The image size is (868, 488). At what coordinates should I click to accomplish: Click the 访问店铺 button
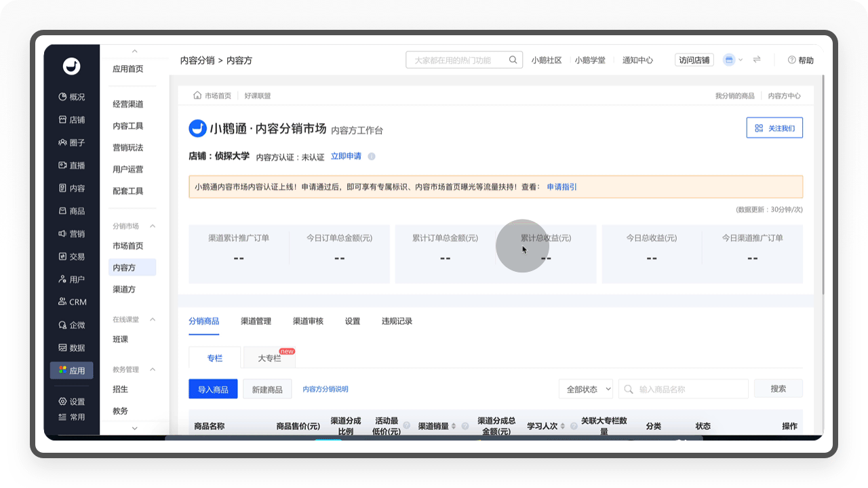tap(694, 60)
